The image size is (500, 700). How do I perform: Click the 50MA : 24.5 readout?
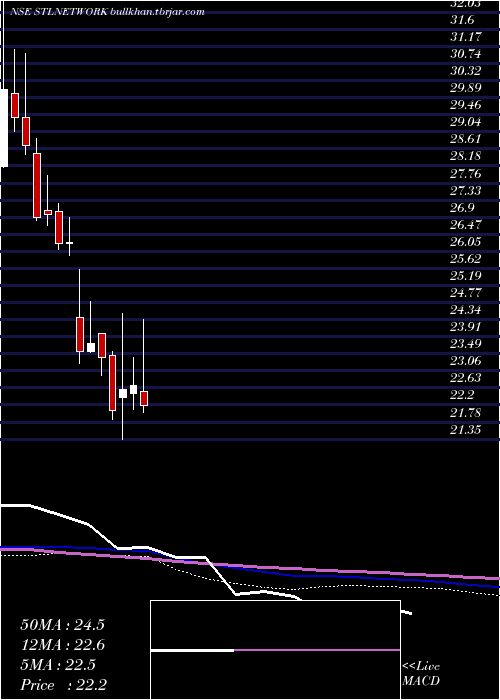point(62,625)
